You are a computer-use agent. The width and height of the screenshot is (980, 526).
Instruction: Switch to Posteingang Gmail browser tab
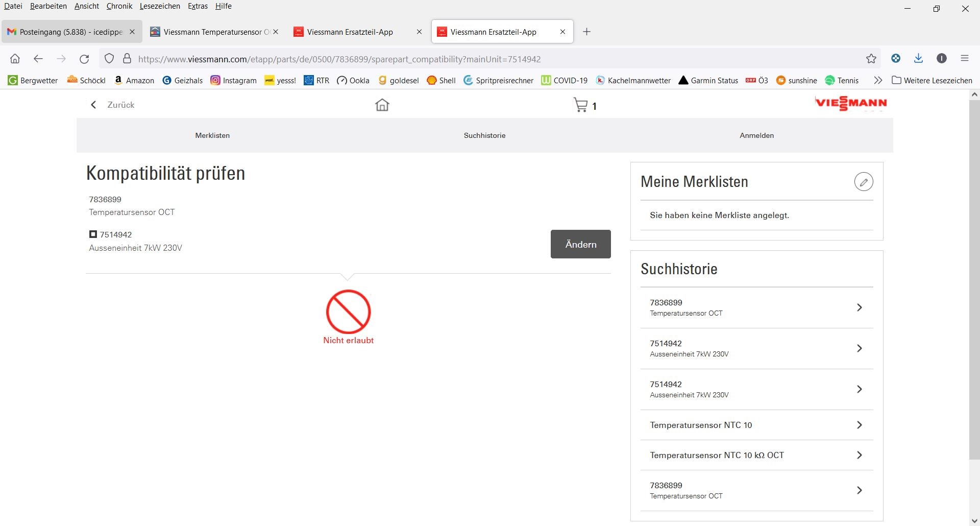click(71, 32)
